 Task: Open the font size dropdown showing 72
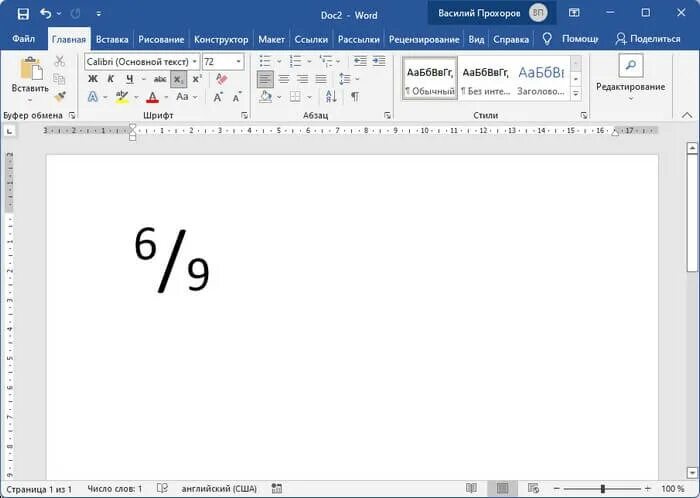[239, 62]
